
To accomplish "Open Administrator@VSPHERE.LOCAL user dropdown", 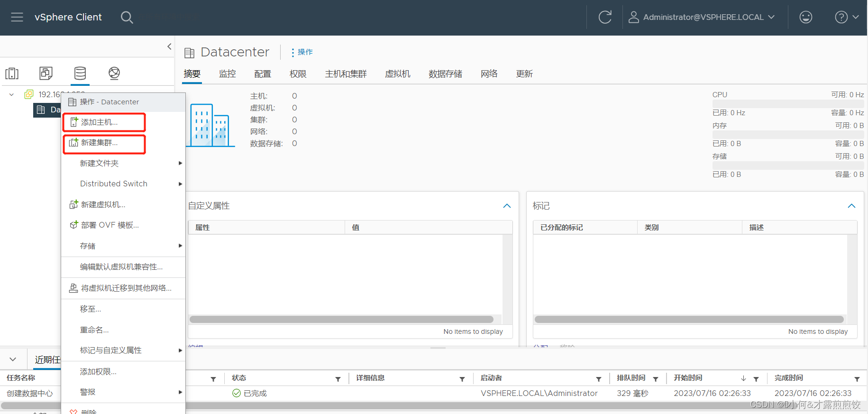I will (x=702, y=17).
